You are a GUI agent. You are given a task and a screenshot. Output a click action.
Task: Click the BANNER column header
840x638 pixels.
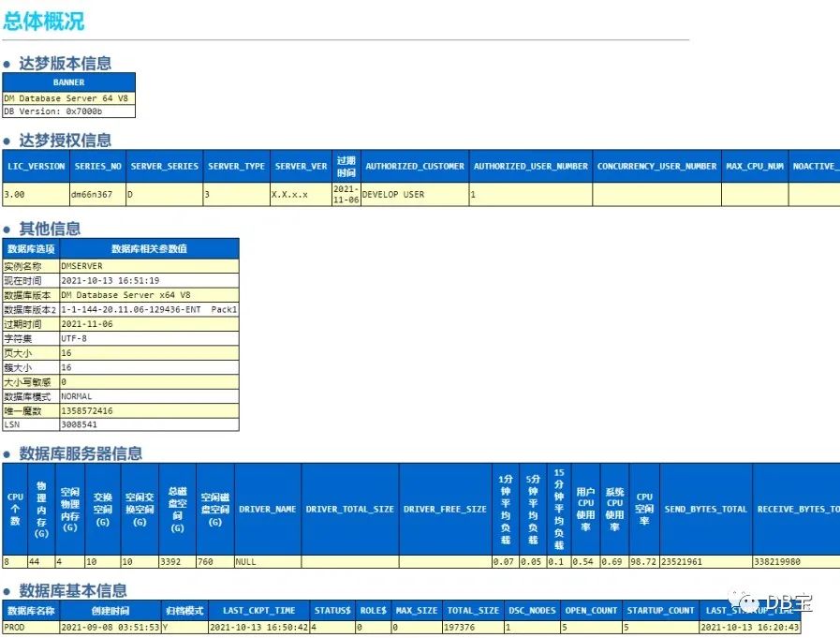click(68, 82)
